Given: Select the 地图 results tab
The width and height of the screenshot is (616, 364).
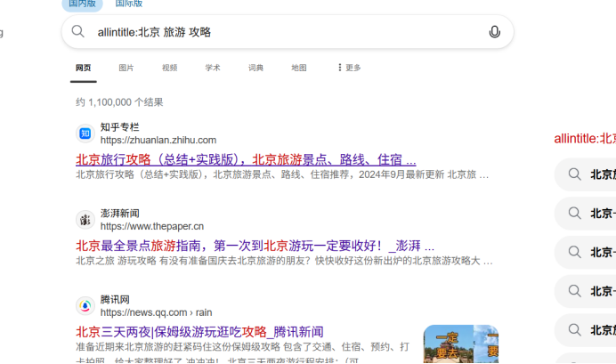Looking at the screenshot, I should click(298, 68).
